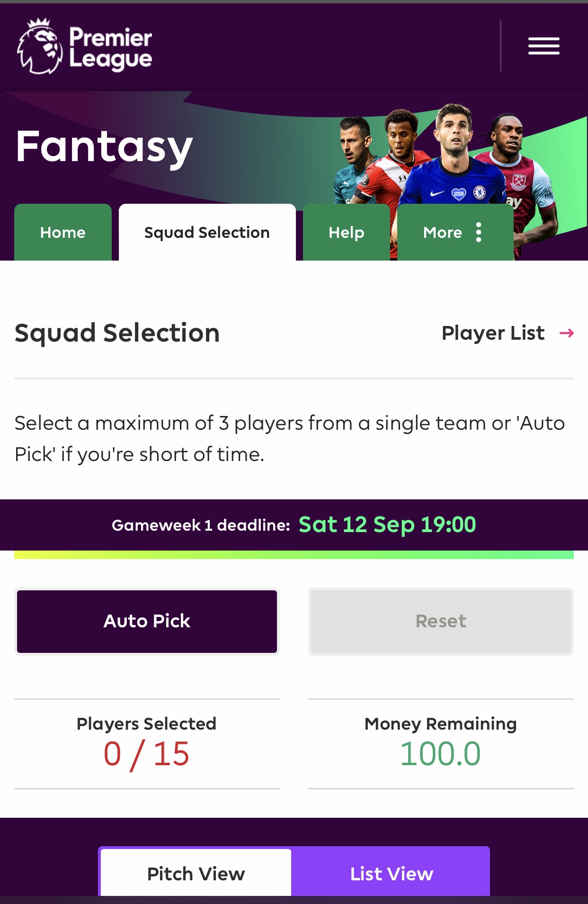Image resolution: width=588 pixels, height=904 pixels.
Task: Switch to the Home tab
Action: [63, 233]
